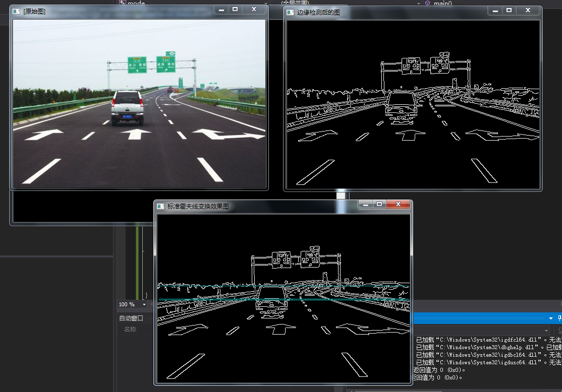
Task: Minimize the 原始图 window
Action: pyautogui.click(x=221, y=10)
